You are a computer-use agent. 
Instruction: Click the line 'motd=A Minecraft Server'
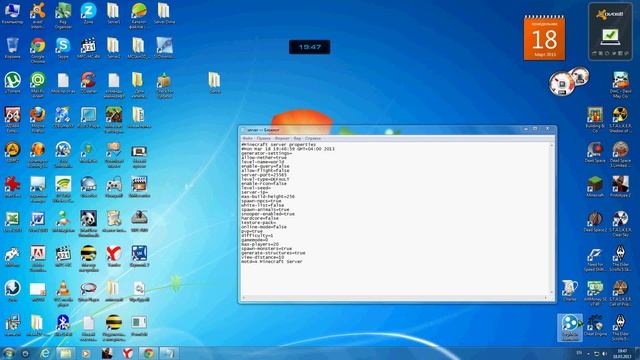(271, 262)
